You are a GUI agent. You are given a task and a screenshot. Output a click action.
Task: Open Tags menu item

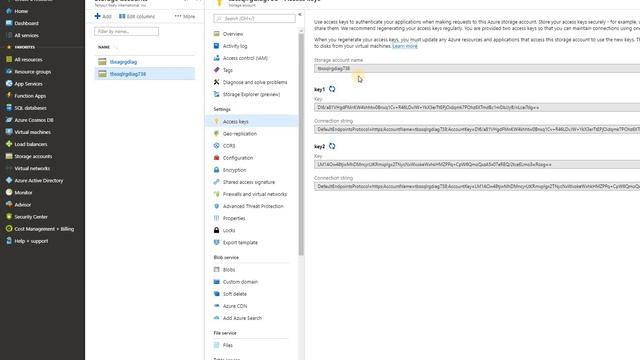pyautogui.click(x=227, y=70)
